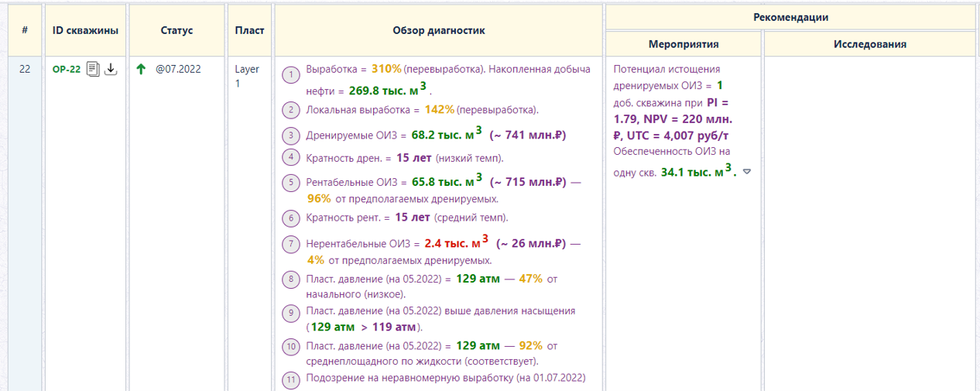
Task: Select diagnostic number 1 circle
Action: coord(291,75)
